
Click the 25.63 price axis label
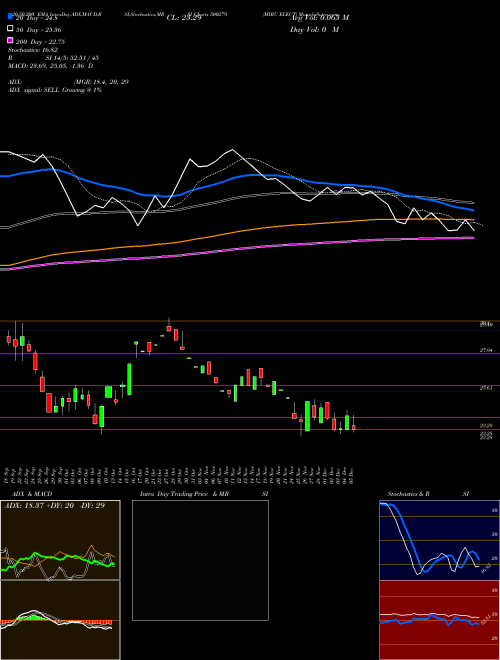coord(486,388)
